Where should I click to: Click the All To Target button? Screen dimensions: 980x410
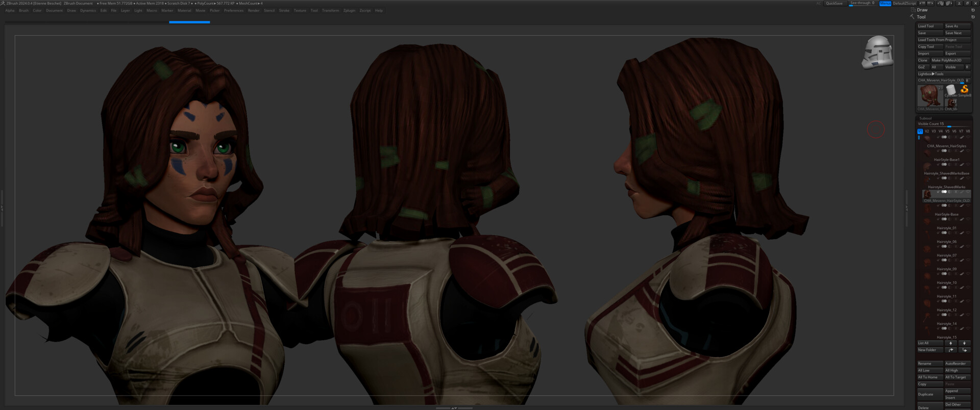point(958,377)
